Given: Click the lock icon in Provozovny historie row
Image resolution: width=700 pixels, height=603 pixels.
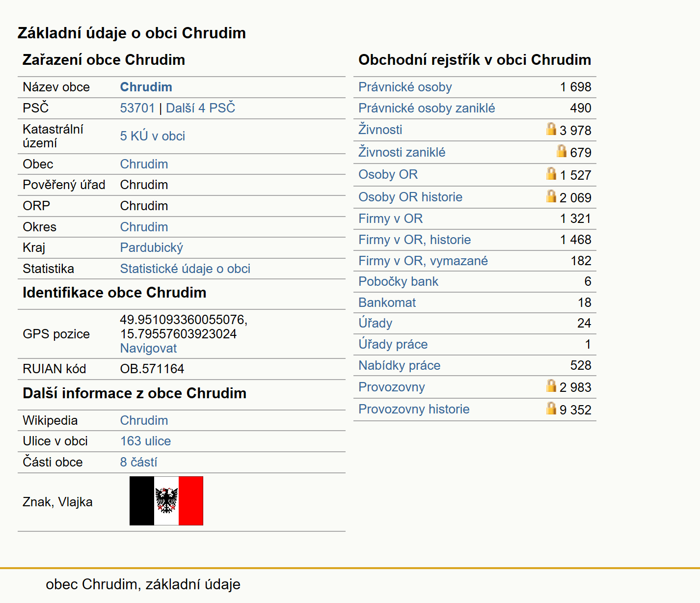Looking at the screenshot, I should tap(551, 408).
